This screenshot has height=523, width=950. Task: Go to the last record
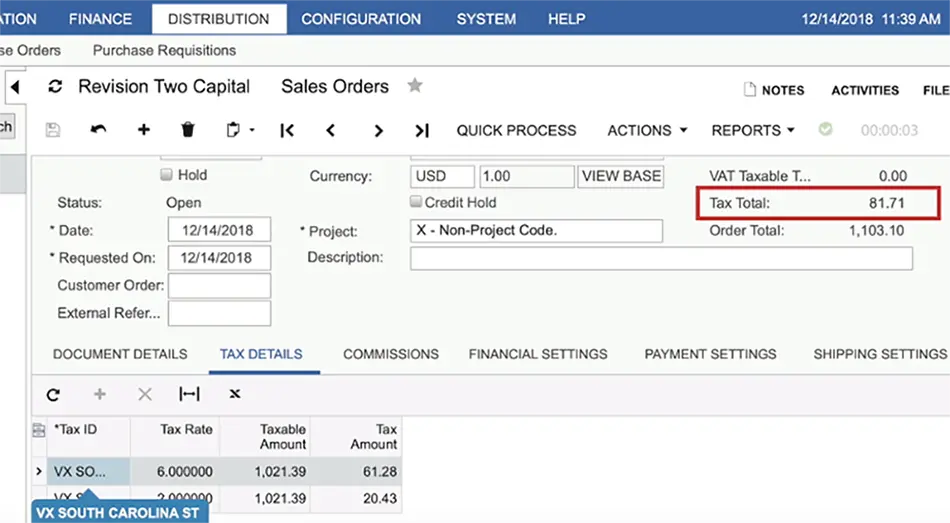(422, 130)
